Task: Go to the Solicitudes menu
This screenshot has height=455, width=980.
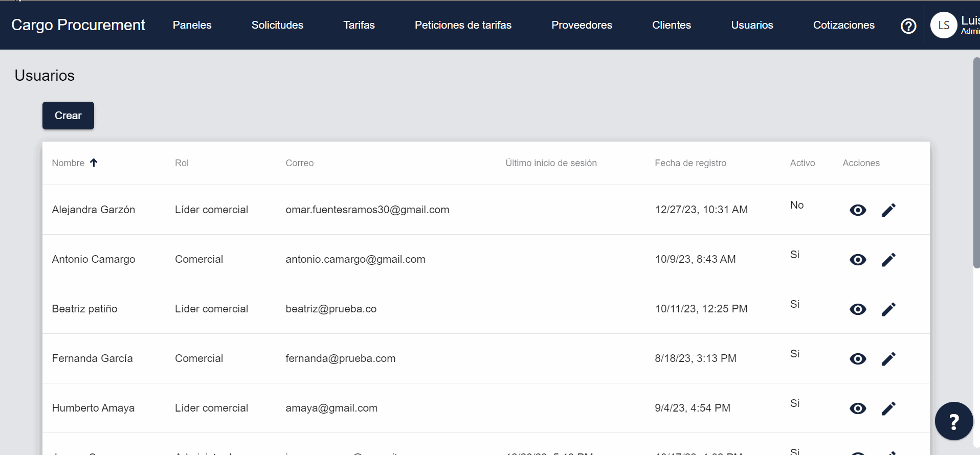Action: coord(277,25)
